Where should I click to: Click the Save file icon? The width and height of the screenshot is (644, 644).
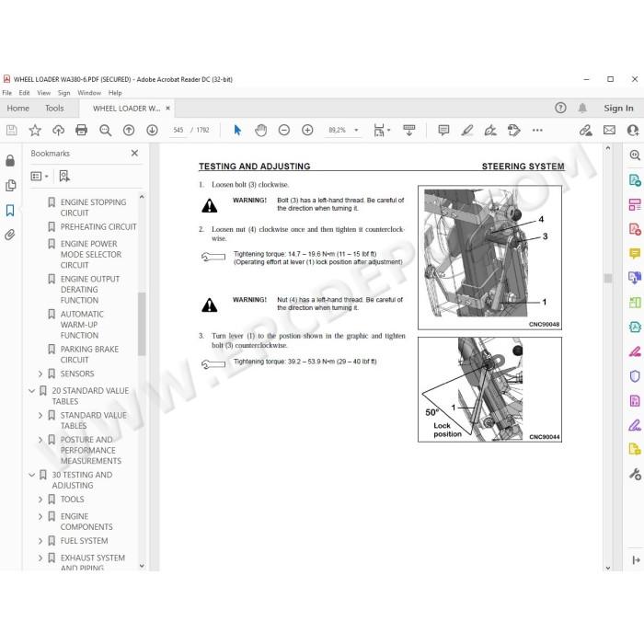tap(11, 131)
